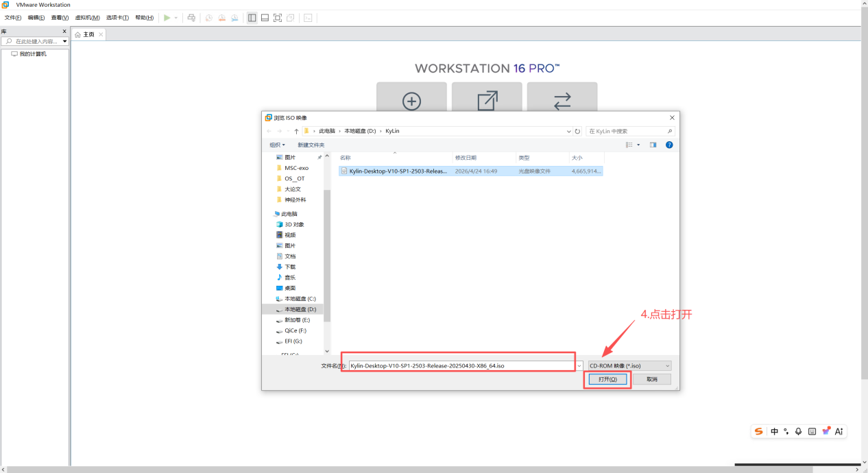Open the library search filter dropdown arrow
868x473 pixels.
[65, 41]
